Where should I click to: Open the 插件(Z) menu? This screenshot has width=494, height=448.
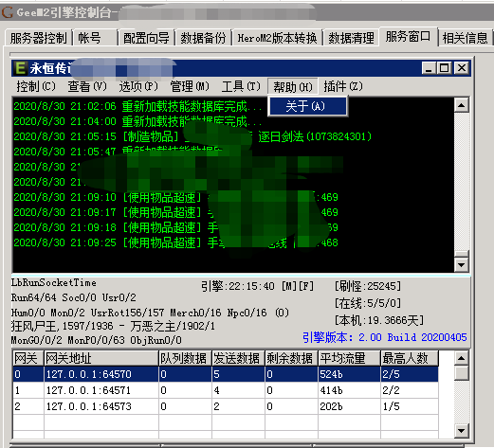343,86
